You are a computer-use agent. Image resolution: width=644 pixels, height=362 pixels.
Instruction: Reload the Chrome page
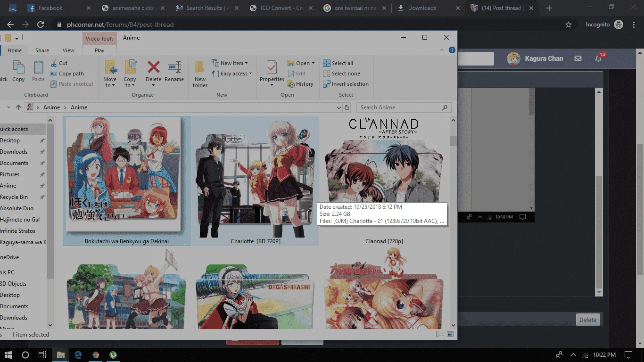(41, 25)
